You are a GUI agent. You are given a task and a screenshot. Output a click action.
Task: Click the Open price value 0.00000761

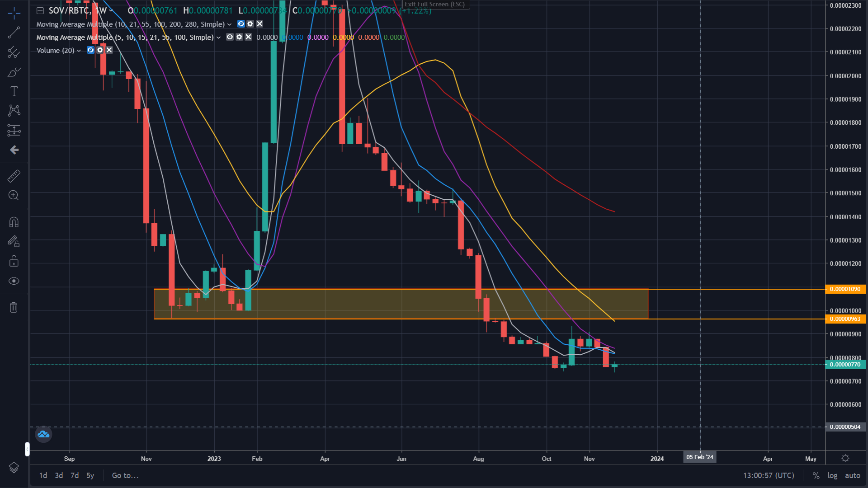point(155,10)
